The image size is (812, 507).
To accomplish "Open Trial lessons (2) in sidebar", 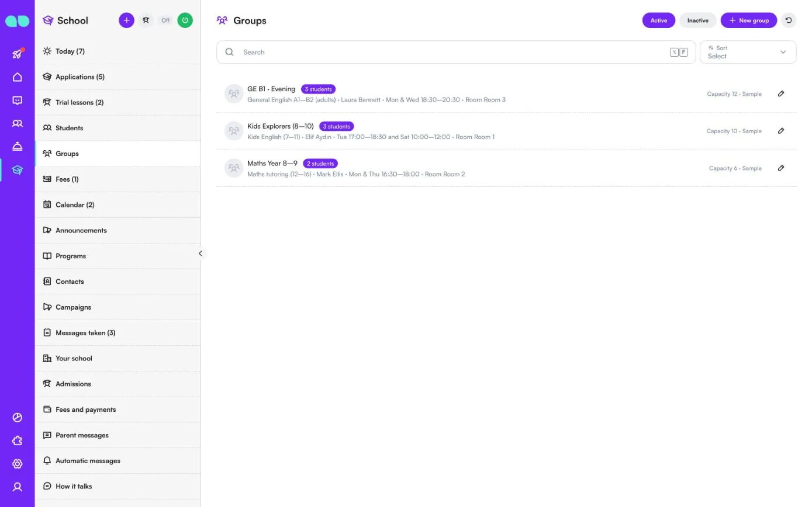I will pyautogui.click(x=118, y=102).
